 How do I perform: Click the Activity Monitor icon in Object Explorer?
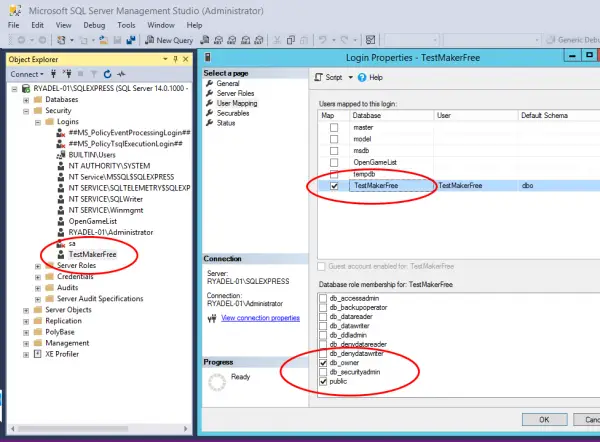[x=121, y=75]
